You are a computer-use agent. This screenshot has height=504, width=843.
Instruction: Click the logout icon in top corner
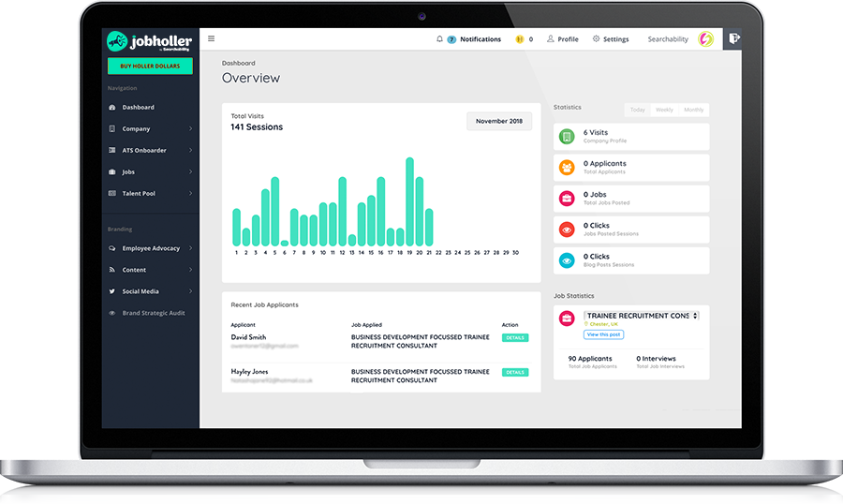click(x=733, y=38)
